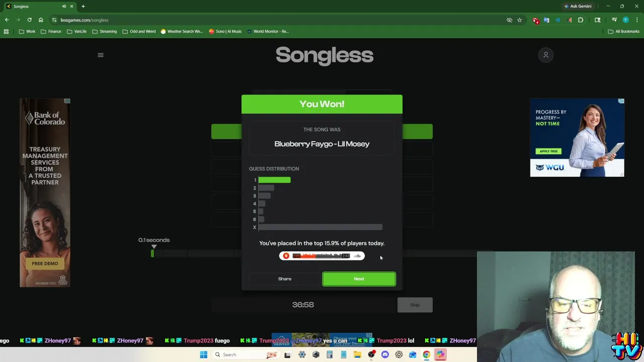Open the blue sound-wave extension
The image size is (644, 362).
coord(558,20)
